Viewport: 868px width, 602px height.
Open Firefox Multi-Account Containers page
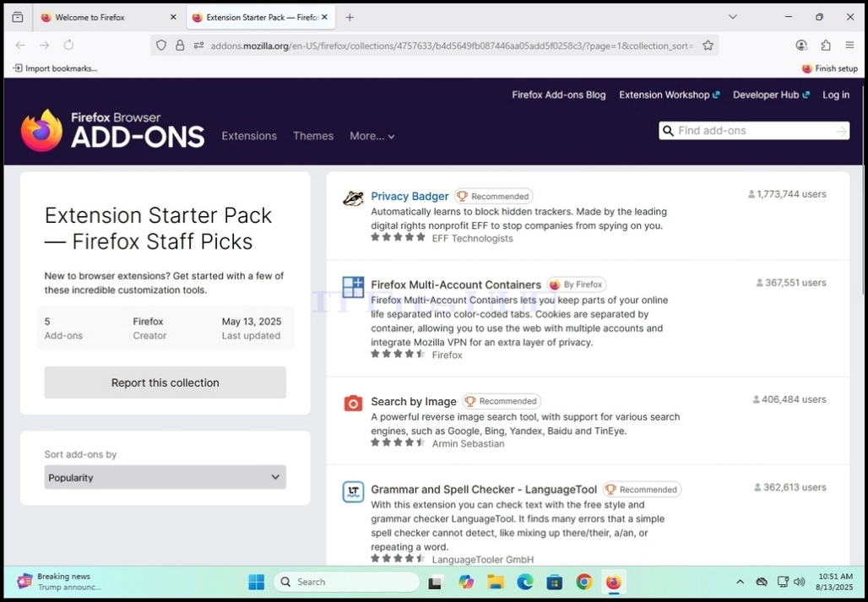coord(456,285)
